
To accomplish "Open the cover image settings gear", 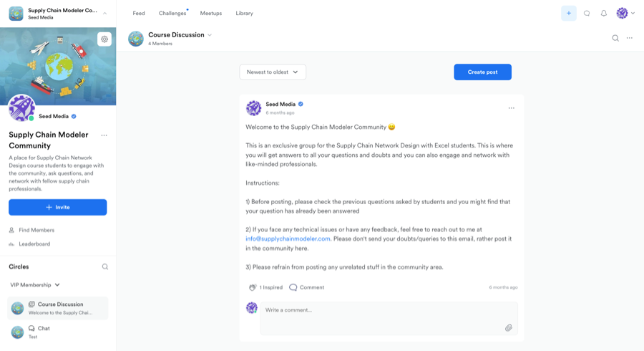I will (x=104, y=39).
